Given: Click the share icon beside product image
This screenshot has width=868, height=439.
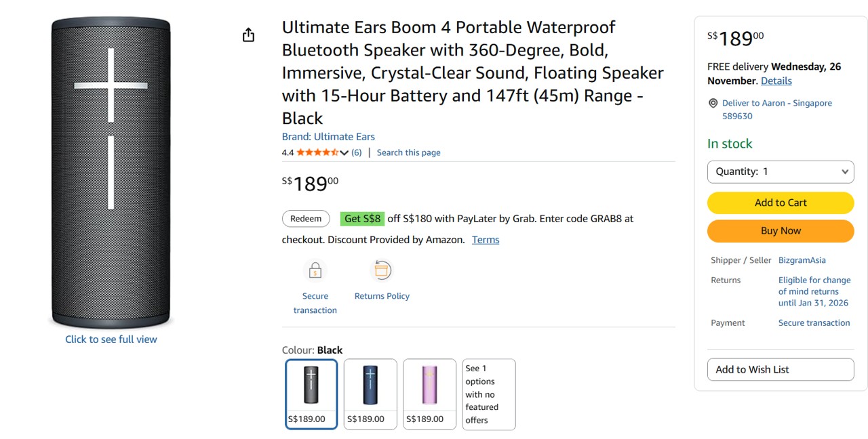Looking at the screenshot, I should (248, 35).
